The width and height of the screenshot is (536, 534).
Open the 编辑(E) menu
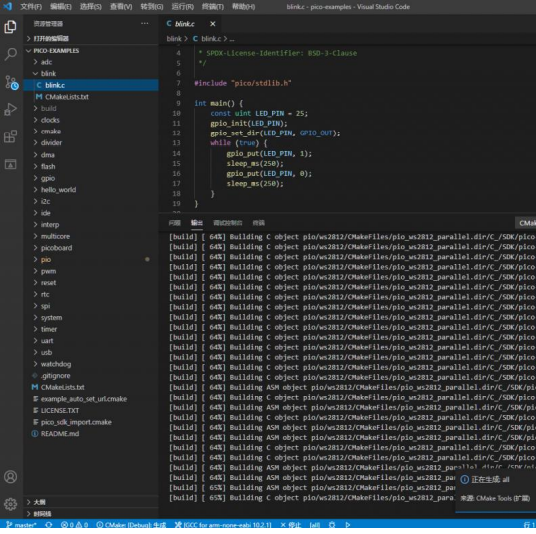coord(61,6)
